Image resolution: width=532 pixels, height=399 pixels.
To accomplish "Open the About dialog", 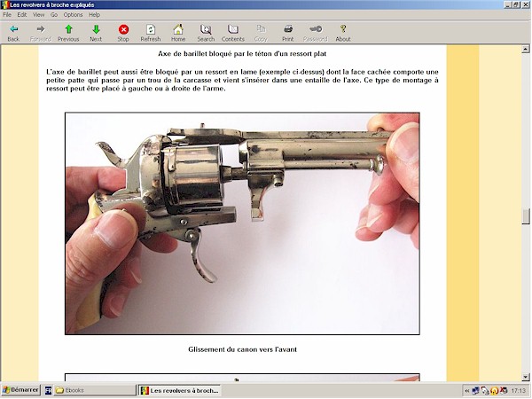I will (x=343, y=33).
